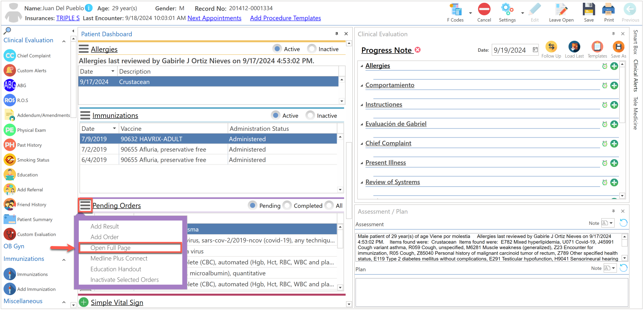Open Settings gear icon
This screenshot has height=311, width=644.
pos(507,9)
